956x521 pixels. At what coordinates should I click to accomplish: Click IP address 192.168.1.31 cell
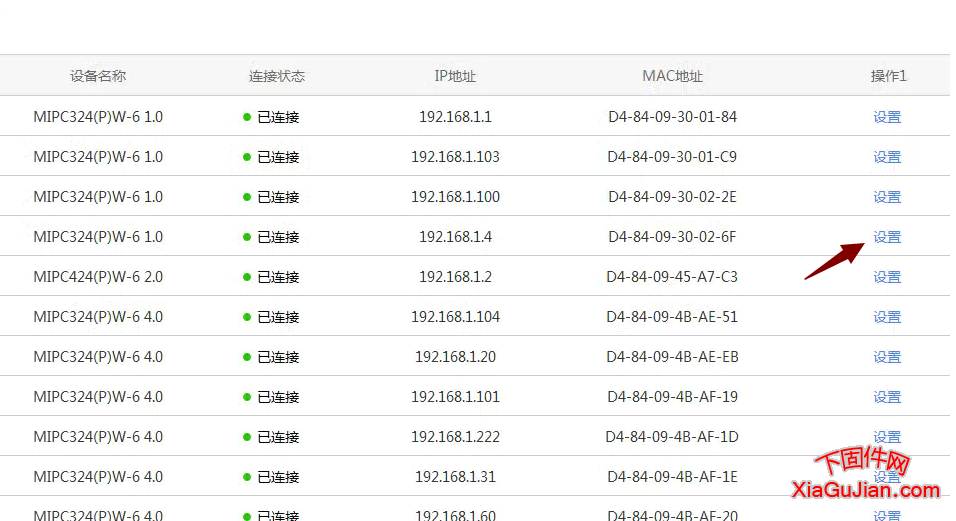[x=455, y=477]
